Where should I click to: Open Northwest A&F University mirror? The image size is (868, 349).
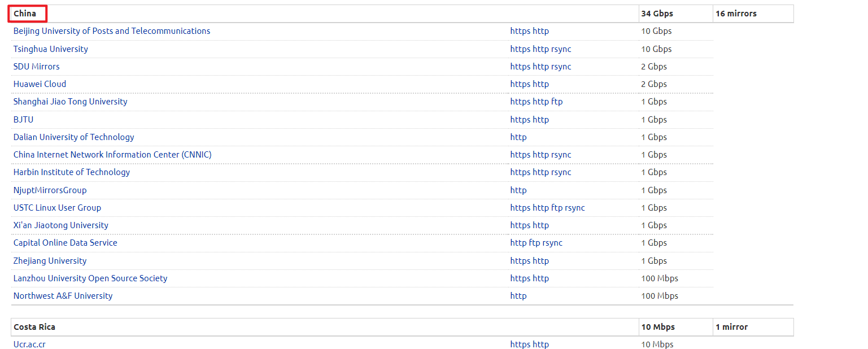[63, 296]
